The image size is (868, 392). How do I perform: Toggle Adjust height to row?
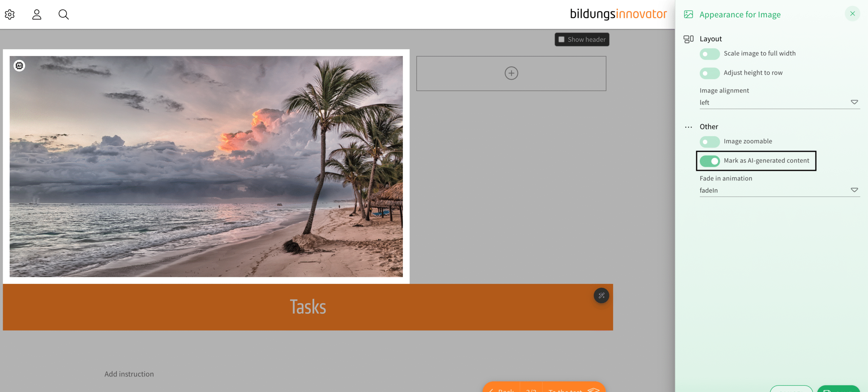tap(709, 73)
